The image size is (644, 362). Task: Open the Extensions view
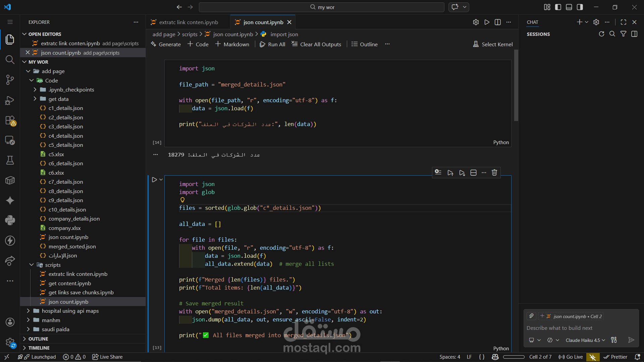pos(10,120)
